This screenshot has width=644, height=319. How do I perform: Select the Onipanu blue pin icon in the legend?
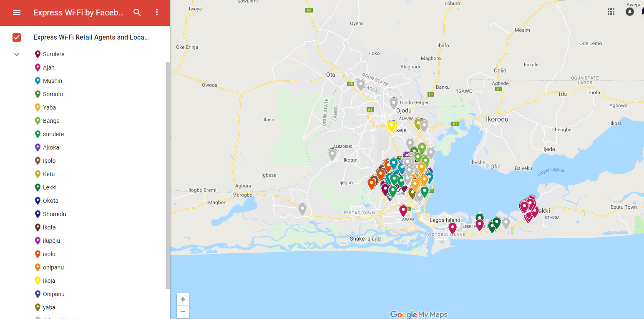(38, 294)
